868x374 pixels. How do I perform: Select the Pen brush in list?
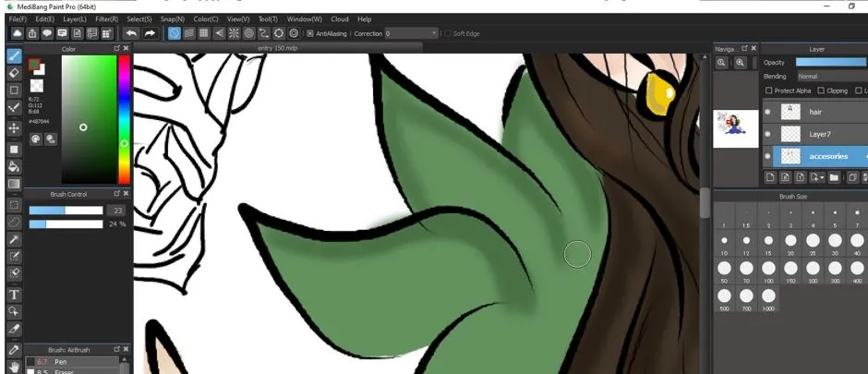coord(72,362)
